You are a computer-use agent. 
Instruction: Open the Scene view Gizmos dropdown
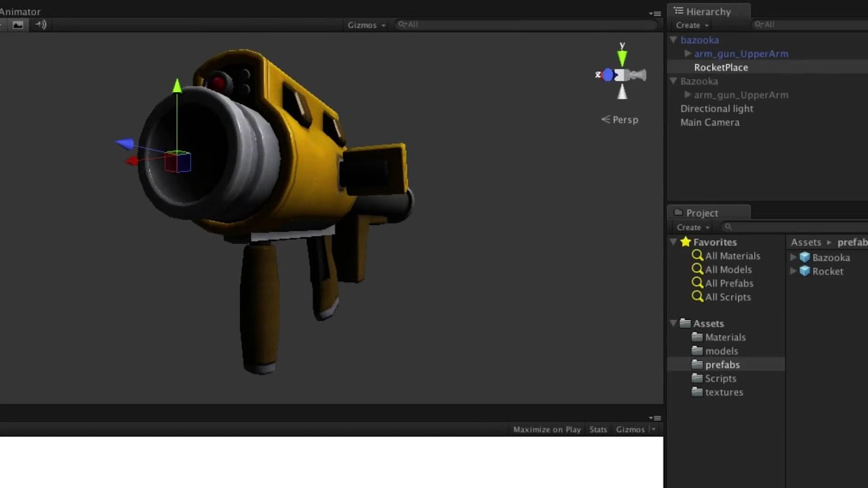(367, 25)
